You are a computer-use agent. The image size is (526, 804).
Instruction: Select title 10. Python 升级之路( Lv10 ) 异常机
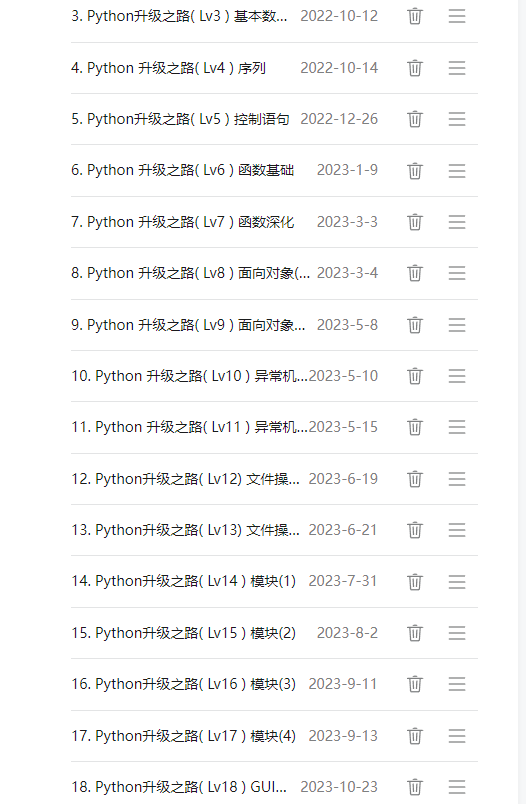point(189,376)
